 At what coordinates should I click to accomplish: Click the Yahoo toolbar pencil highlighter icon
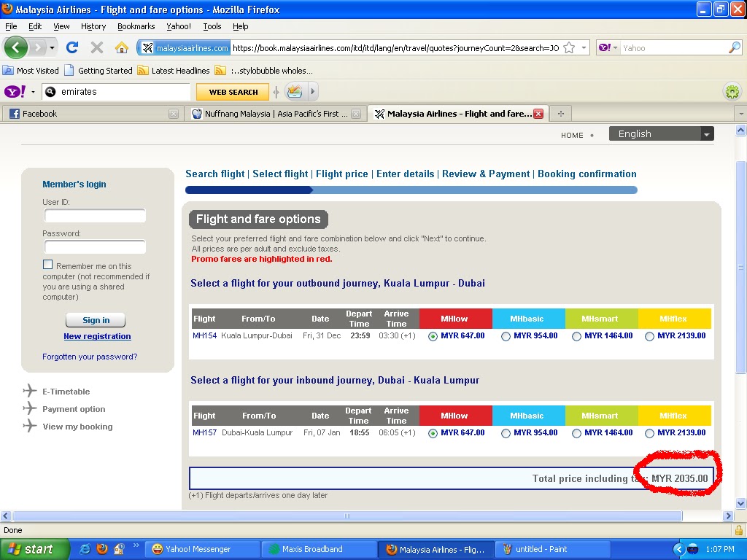(295, 91)
